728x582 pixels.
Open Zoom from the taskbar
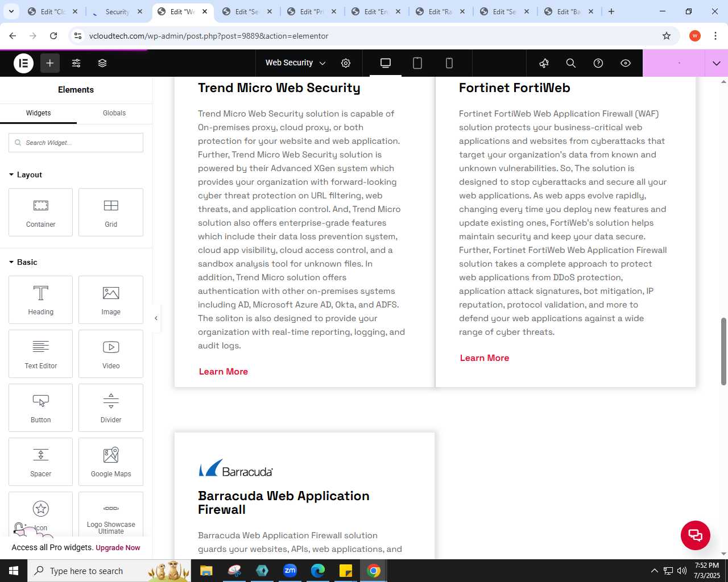pos(290,571)
